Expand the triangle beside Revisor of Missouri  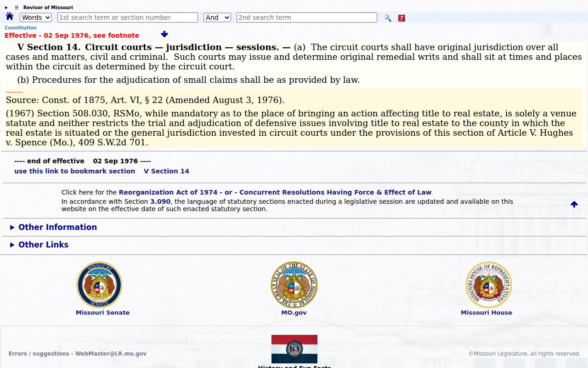[x=6, y=7]
